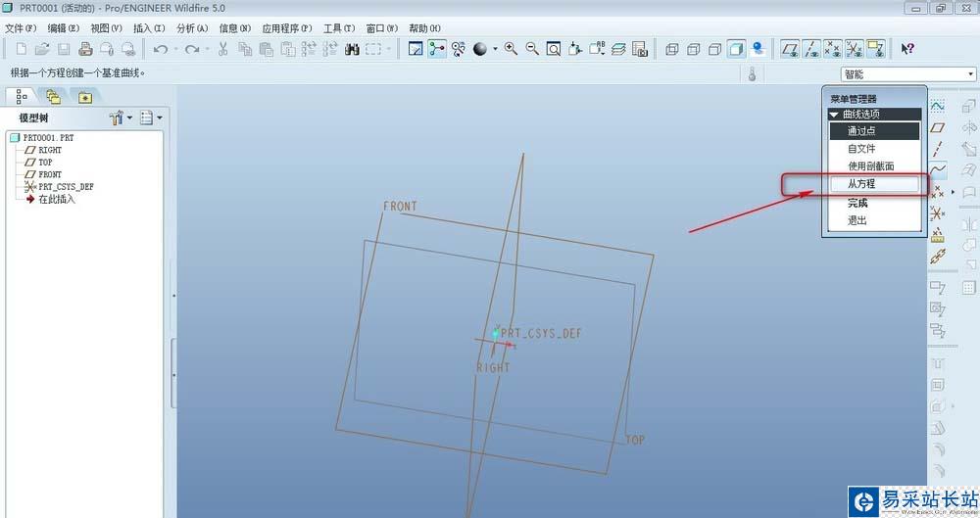Open the Layers icon in toolbar
This screenshot has height=518, width=980.
(x=618, y=49)
